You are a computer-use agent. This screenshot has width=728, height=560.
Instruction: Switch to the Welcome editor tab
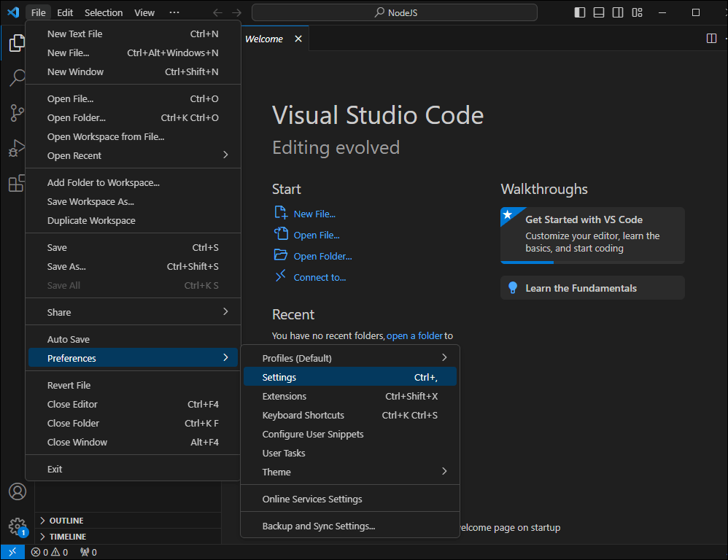264,39
